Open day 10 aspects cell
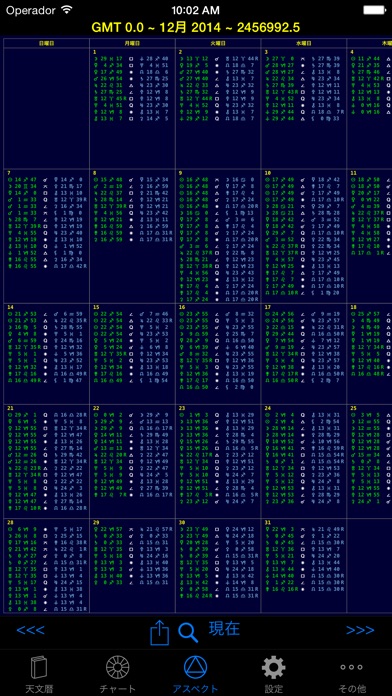Viewport: 392px width, 696px height. coord(304,236)
